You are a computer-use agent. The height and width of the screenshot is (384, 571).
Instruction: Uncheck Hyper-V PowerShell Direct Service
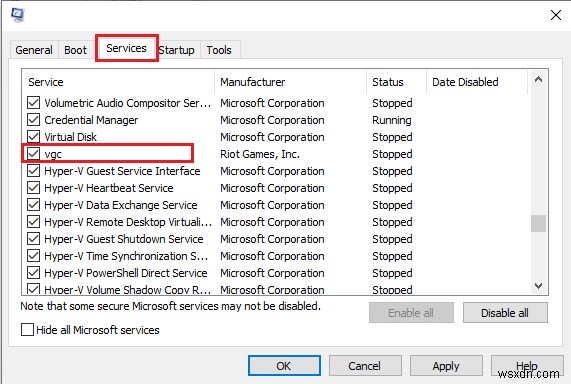(34, 273)
